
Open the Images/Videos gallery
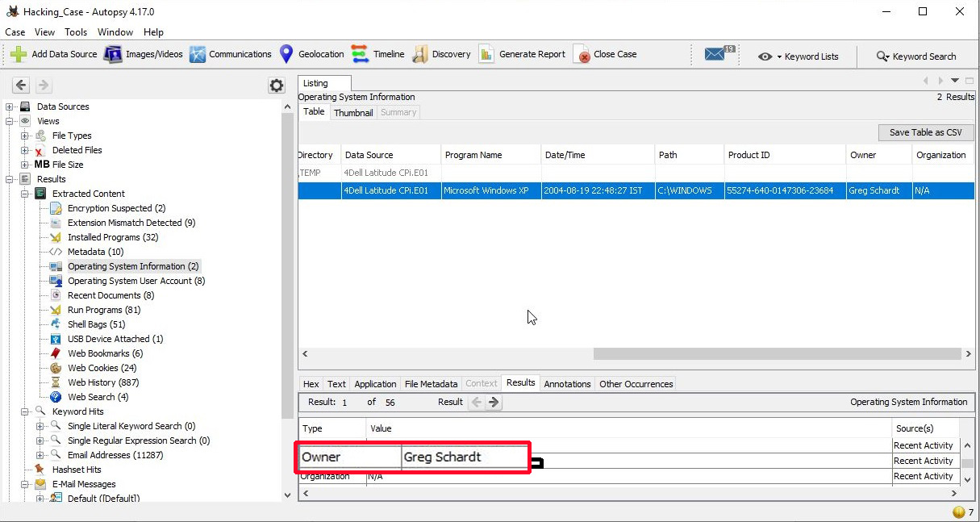(144, 54)
